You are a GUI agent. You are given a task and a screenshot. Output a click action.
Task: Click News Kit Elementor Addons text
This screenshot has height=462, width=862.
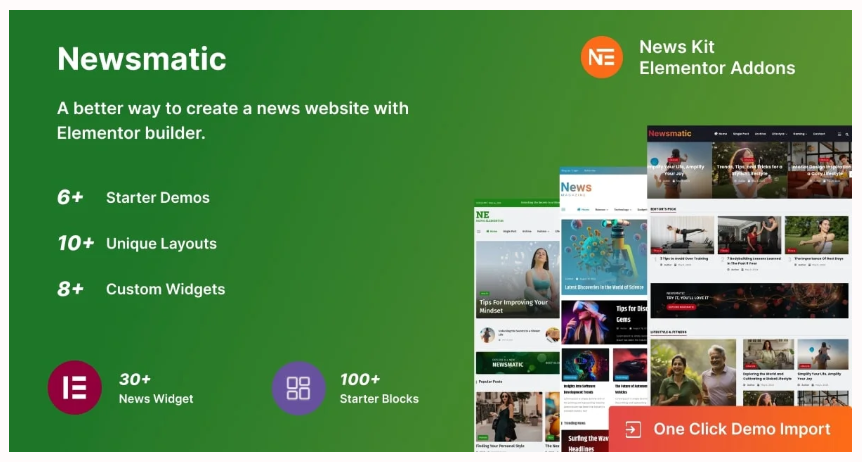click(717, 57)
